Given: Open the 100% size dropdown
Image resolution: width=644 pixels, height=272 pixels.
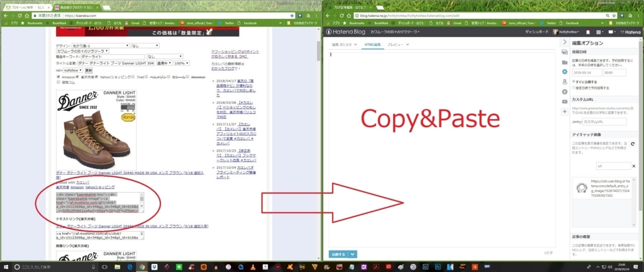Looking at the screenshot, I should pos(182,64).
